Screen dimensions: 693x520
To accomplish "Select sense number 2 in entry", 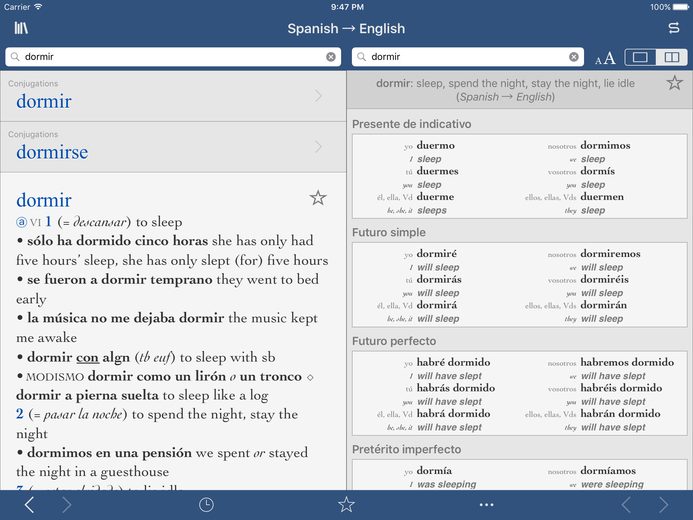I will point(20,414).
